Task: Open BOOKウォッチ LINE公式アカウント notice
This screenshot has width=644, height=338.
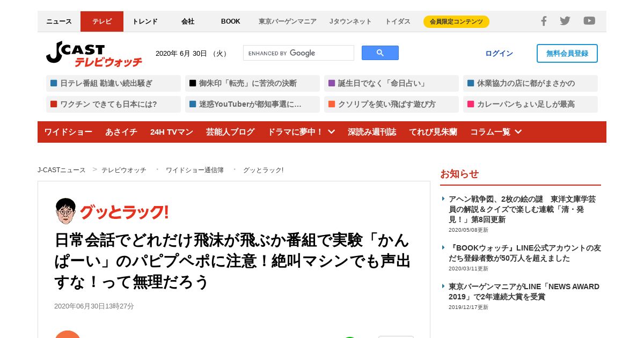Action: pos(525,253)
